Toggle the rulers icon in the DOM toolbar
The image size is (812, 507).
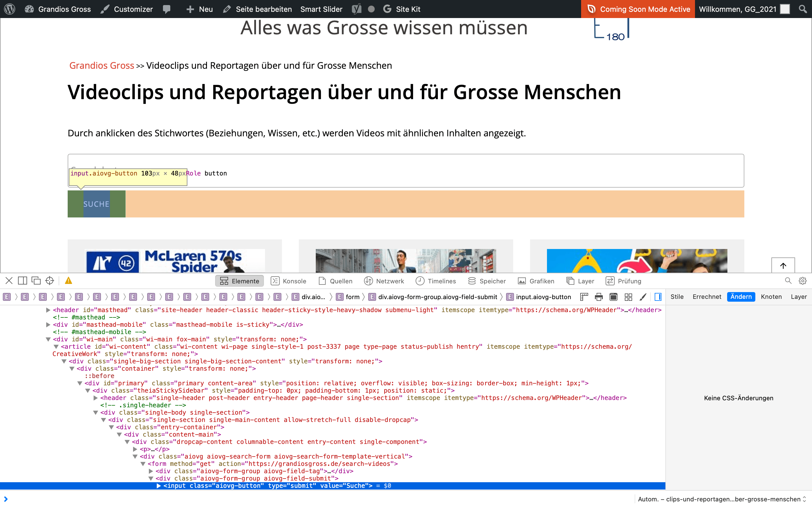pos(584,297)
